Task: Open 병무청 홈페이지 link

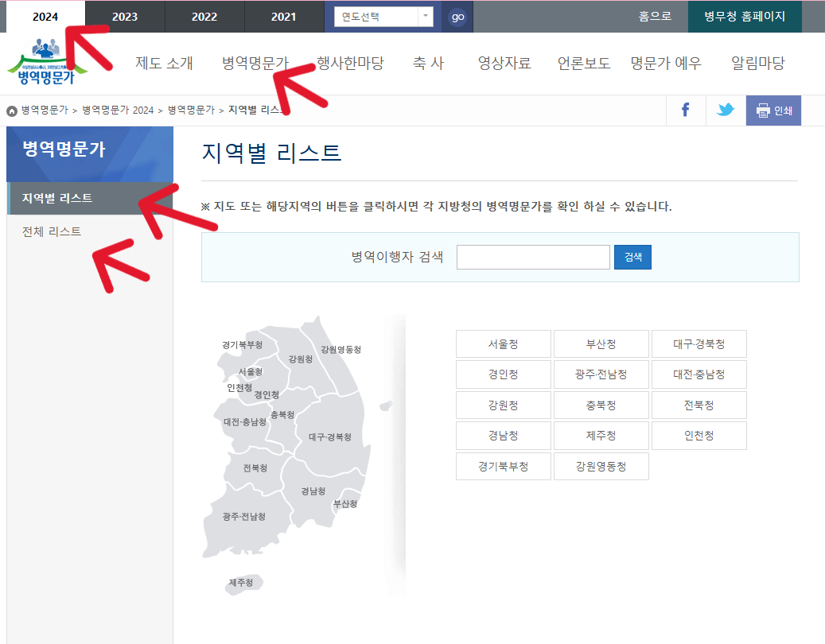Action: point(745,16)
